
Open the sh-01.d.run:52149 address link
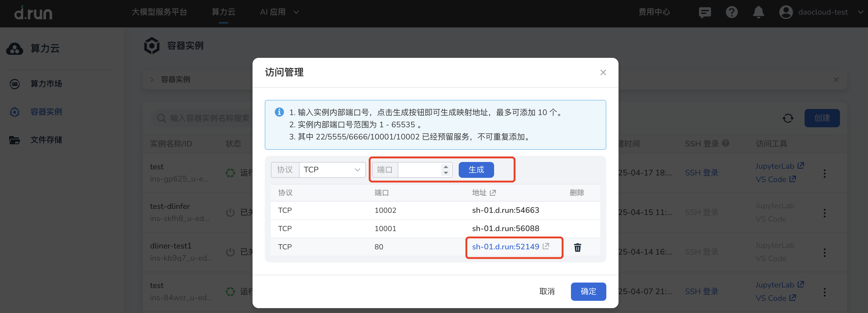(x=505, y=247)
